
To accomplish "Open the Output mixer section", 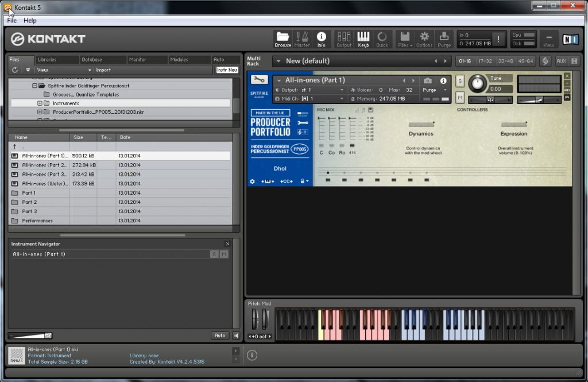I will click(344, 40).
